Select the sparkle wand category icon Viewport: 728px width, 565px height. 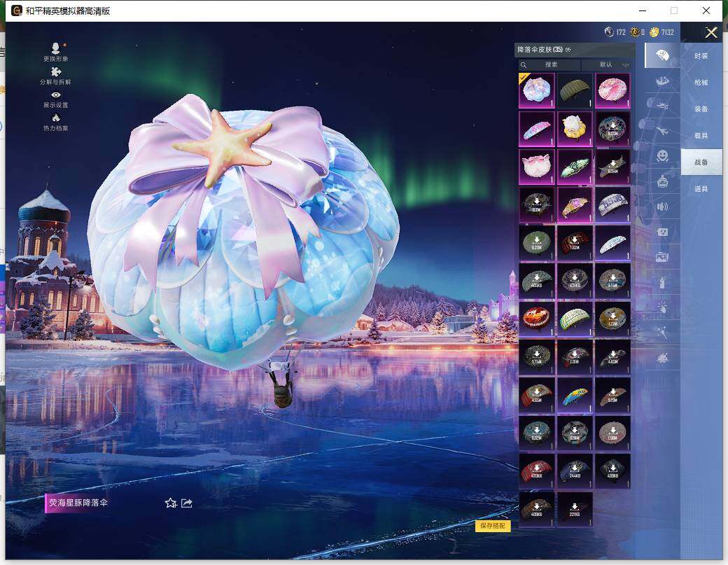(662, 333)
